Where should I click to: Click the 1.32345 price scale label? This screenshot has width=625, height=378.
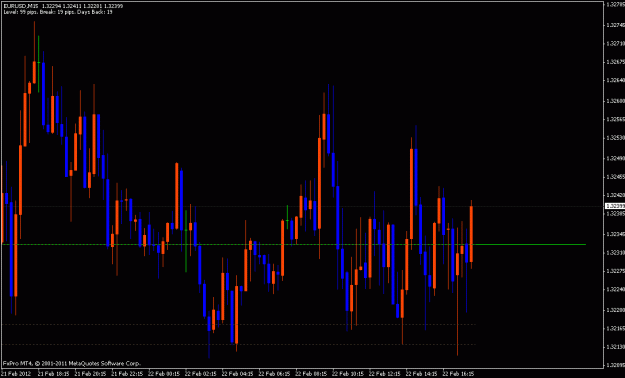615,233
